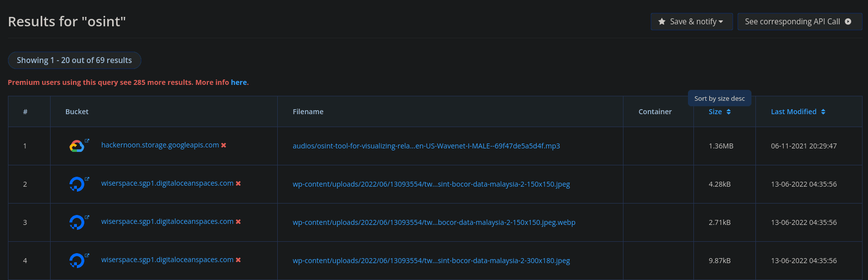The width and height of the screenshot is (868, 280).
Task: Open the Save & notify dropdown
Action: [x=691, y=22]
